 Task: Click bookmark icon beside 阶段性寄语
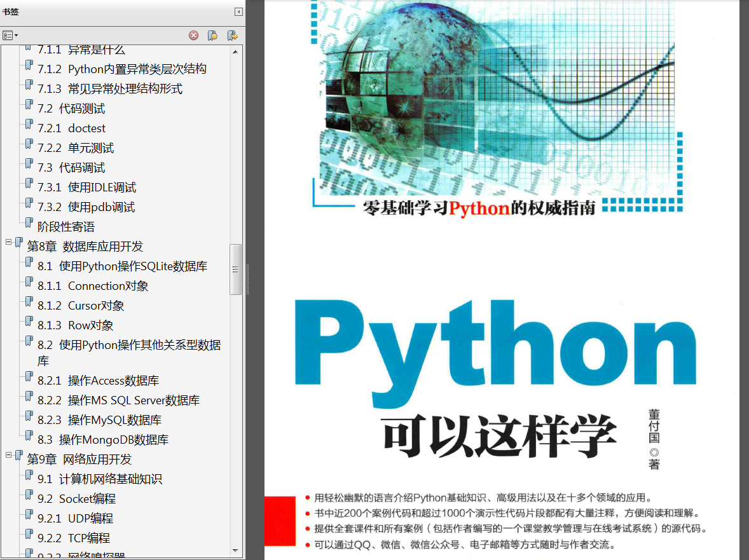click(x=29, y=222)
